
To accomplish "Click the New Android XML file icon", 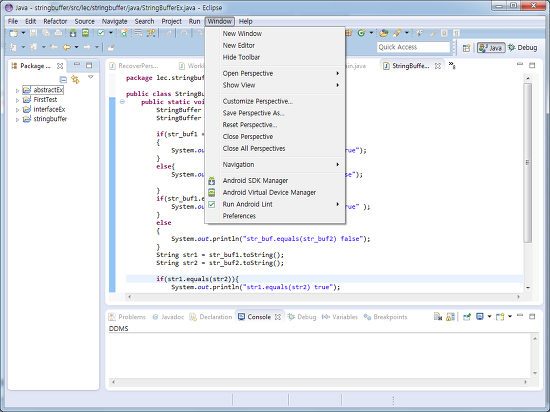I will point(124,33).
